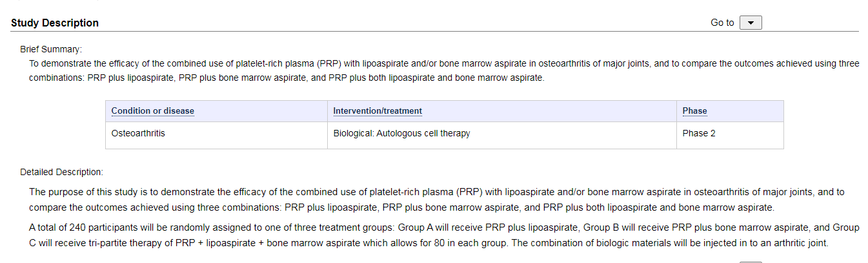Click the Study Description section heading
This screenshot has height=263, width=868.
[55, 23]
